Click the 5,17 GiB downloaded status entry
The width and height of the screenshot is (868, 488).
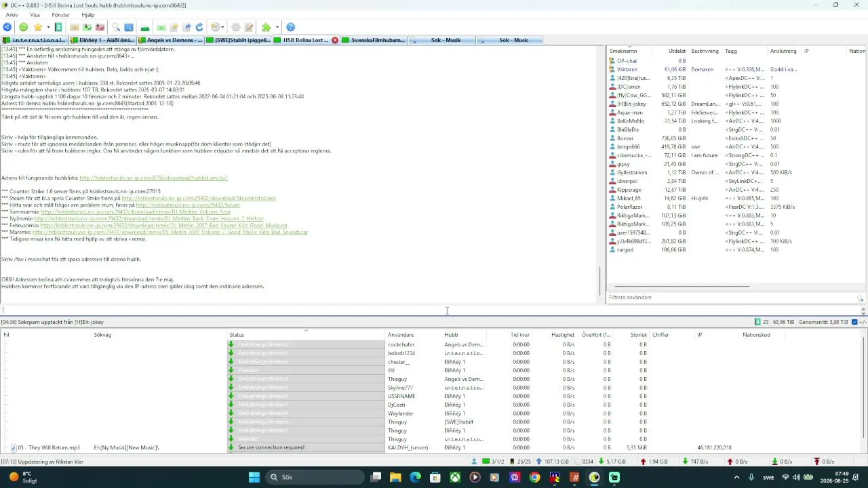612,462
